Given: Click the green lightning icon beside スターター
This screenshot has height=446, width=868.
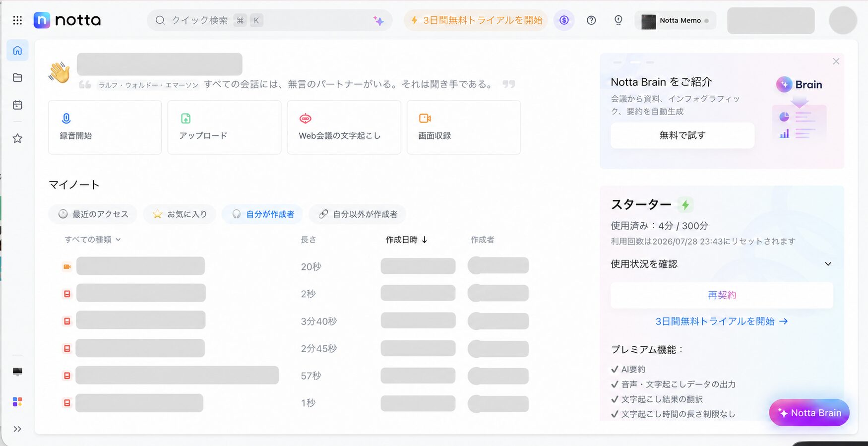Looking at the screenshot, I should [685, 204].
